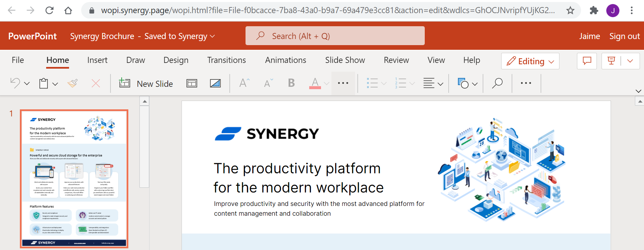Image resolution: width=644 pixels, height=250 pixels.
Task: Click the slide title 'The productivity platform'
Action: coord(297,168)
